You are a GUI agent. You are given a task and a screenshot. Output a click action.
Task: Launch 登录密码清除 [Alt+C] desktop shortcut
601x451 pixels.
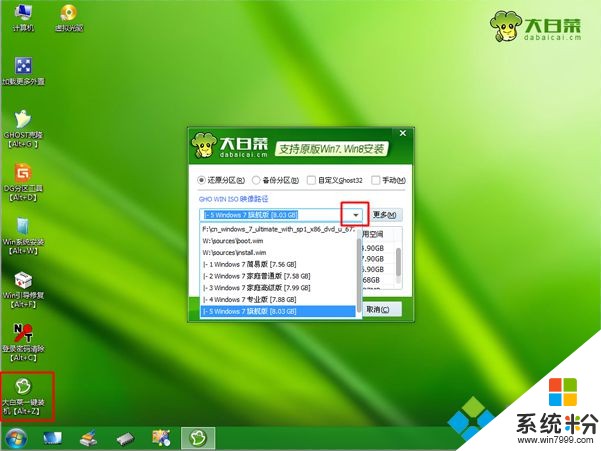pyautogui.click(x=23, y=343)
